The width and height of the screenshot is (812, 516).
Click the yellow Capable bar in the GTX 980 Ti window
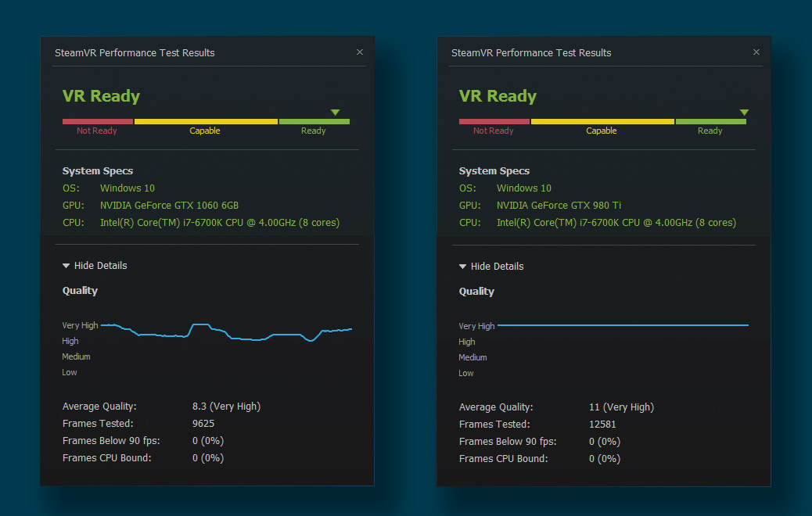(x=602, y=121)
